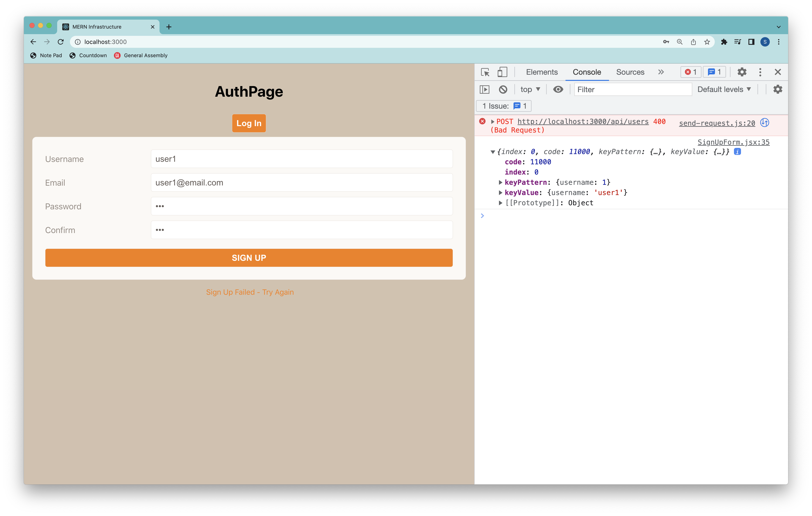Focus the Email input field
812x516 pixels.
click(x=302, y=183)
